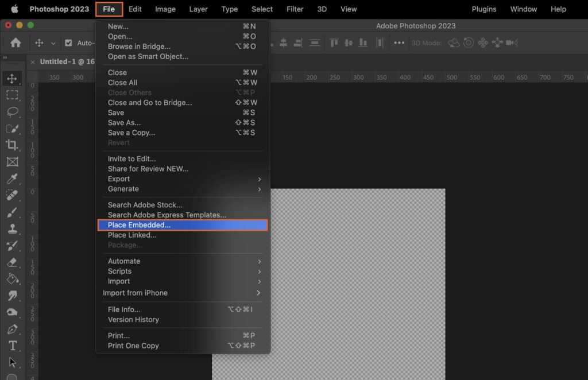Open extra alignment options via ellipsis
The image size is (588, 380).
[400, 42]
